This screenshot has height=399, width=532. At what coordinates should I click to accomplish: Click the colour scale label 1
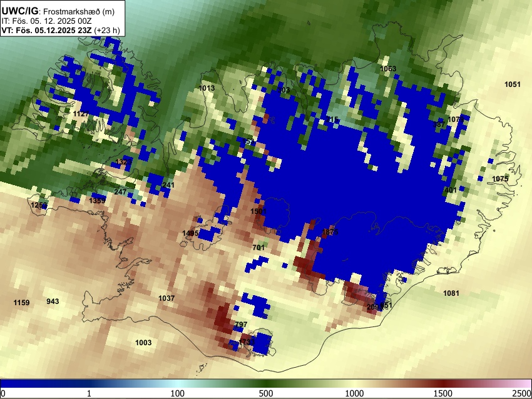[89, 393]
